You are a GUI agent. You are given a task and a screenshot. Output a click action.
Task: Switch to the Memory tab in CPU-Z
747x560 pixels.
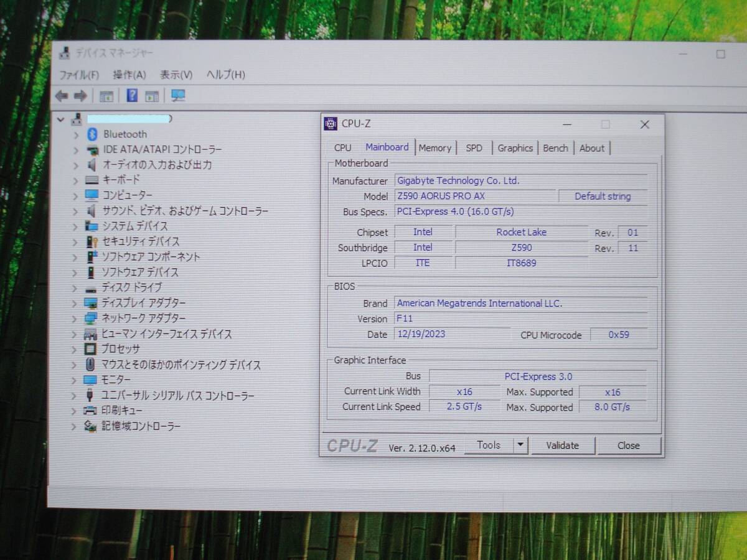click(435, 148)
